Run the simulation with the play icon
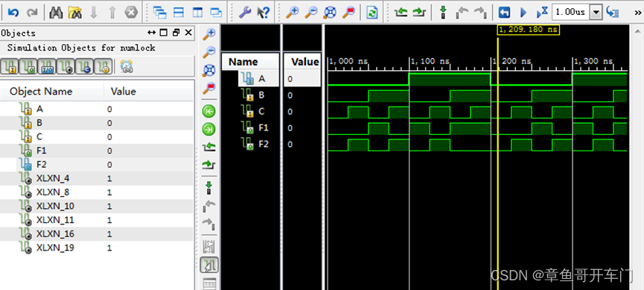644x290 pixels. tap(523, 13)
